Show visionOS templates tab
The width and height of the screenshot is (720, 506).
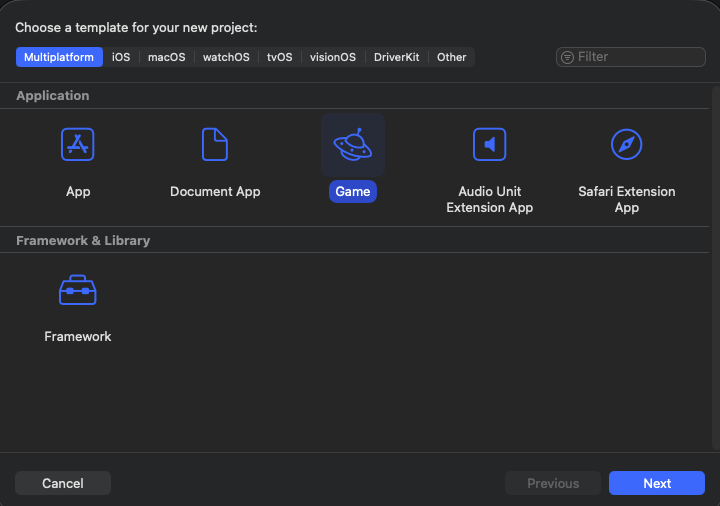[x=332, y=57]
